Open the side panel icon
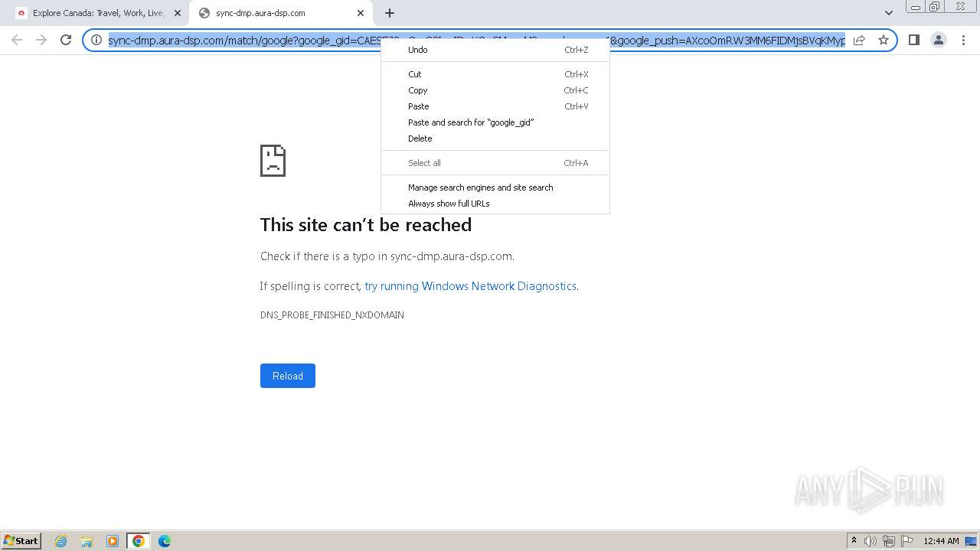Viewport: 980px width, 551px height. [913, 40]
